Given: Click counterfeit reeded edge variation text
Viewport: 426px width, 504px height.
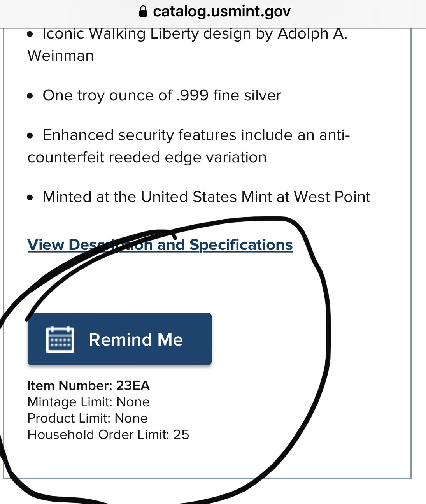Looking at the screenshot, I should [147, 157].
